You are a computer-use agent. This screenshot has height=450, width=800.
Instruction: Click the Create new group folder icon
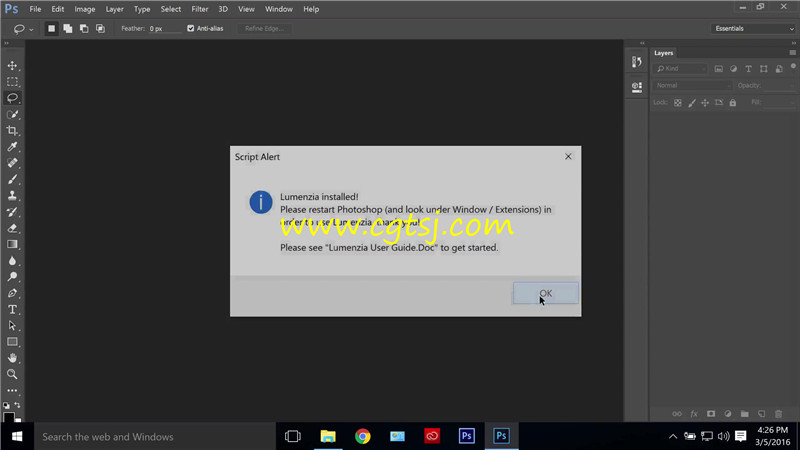coord(744,414)
